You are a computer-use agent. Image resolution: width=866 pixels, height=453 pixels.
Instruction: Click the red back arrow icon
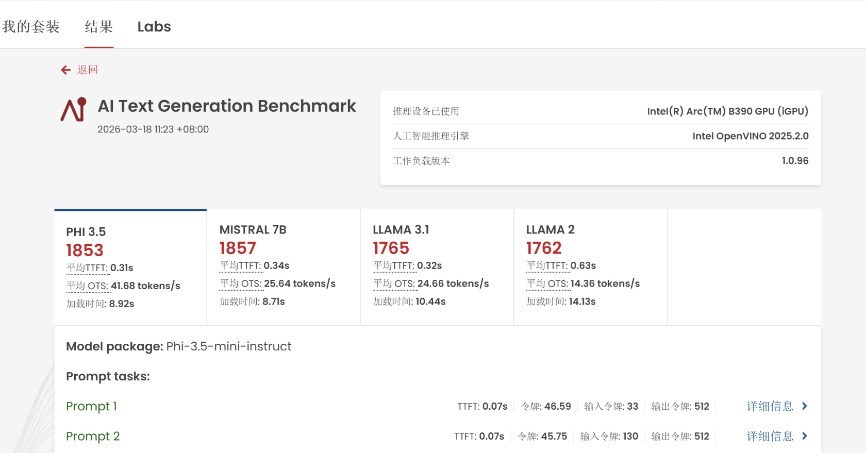point(66,70)
